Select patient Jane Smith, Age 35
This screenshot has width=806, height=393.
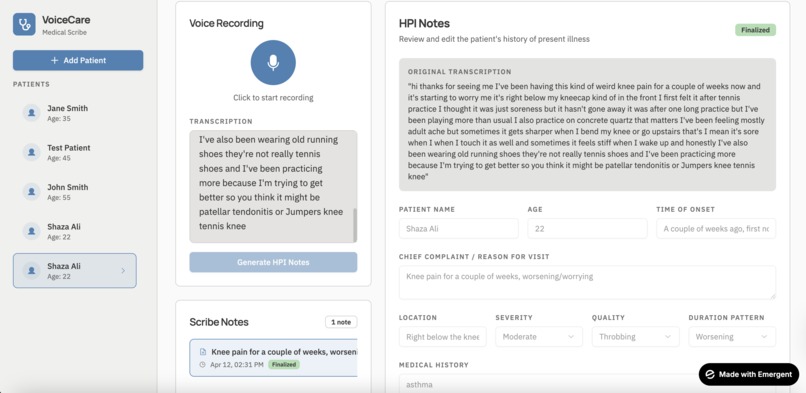point(75,113)
